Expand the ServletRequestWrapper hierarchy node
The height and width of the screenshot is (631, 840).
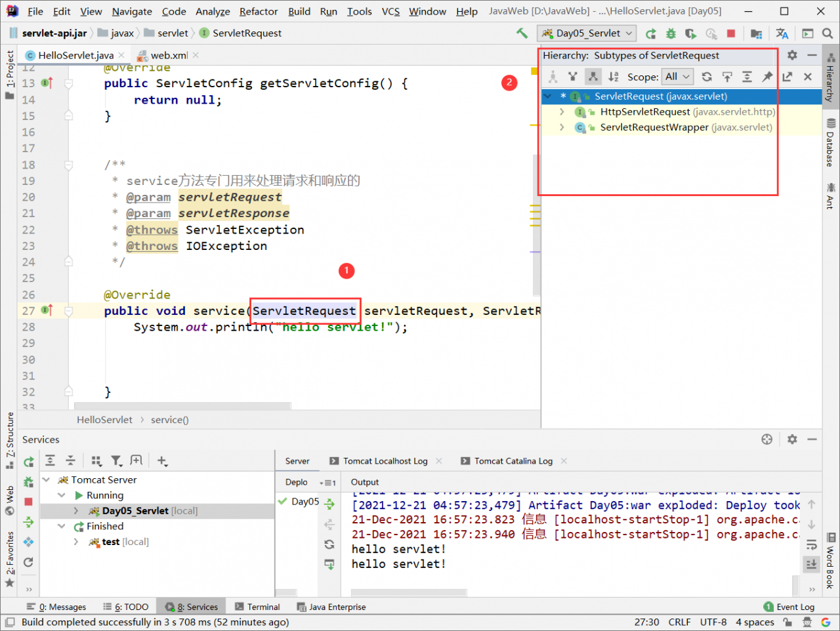[x=562, y=127]
